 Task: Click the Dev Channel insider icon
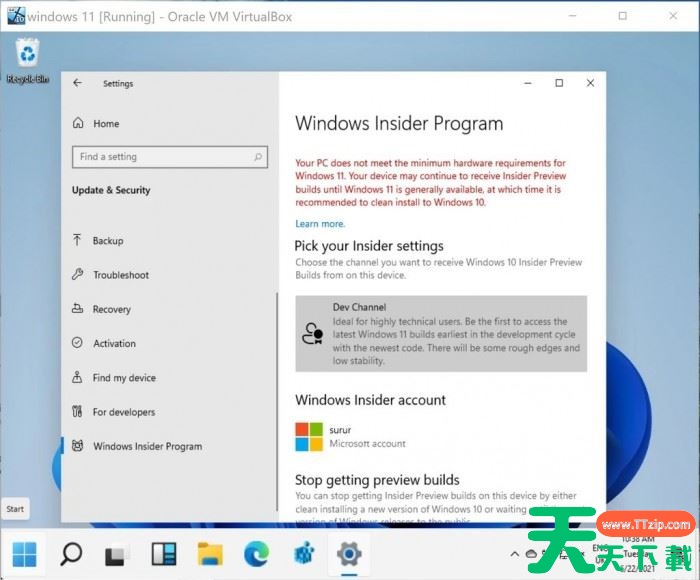[x=312, y=334]
